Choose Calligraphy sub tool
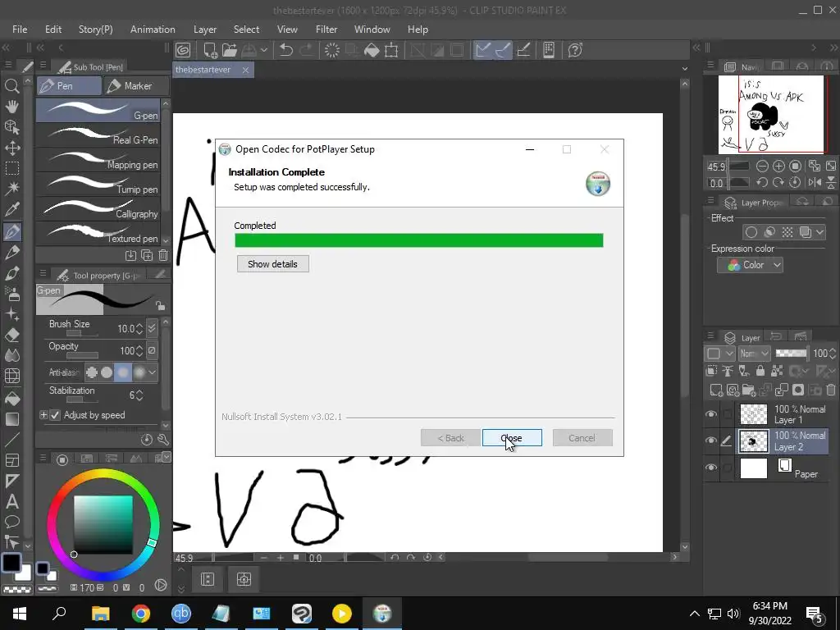The image size is (840, 630). point(98,209)
